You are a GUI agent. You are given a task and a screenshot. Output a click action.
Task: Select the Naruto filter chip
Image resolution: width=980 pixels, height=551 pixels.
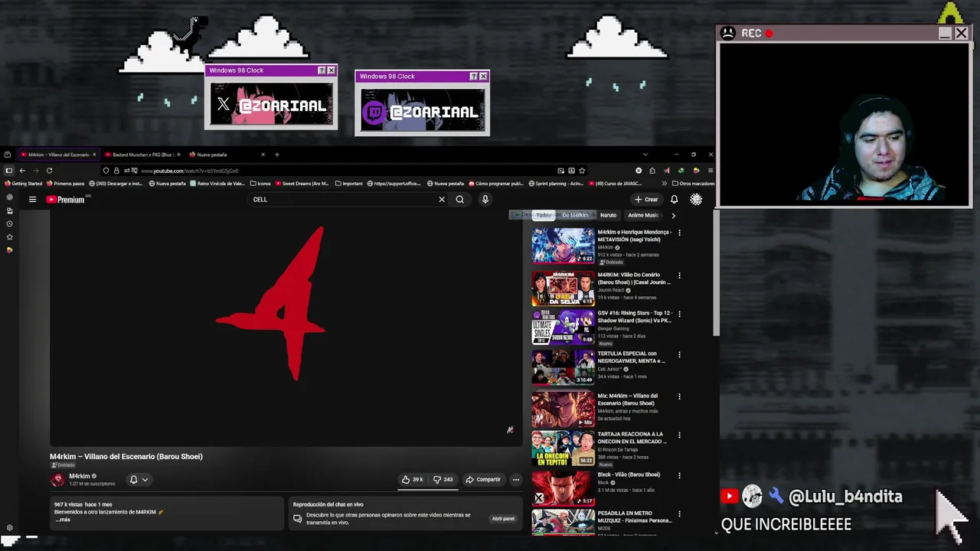(609, 215)
